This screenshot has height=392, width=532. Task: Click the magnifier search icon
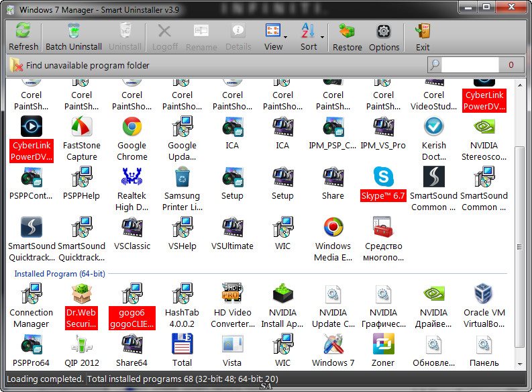435,65
